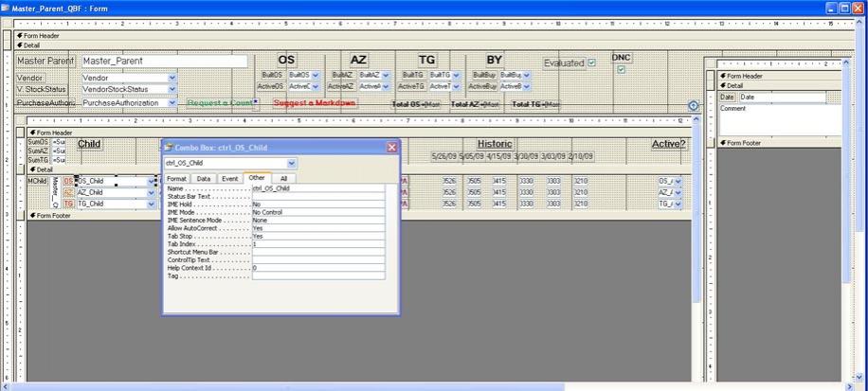Screen dimensions: 868x391
Task: Switch to the Format tab
Action: click(x=177, y=178)
